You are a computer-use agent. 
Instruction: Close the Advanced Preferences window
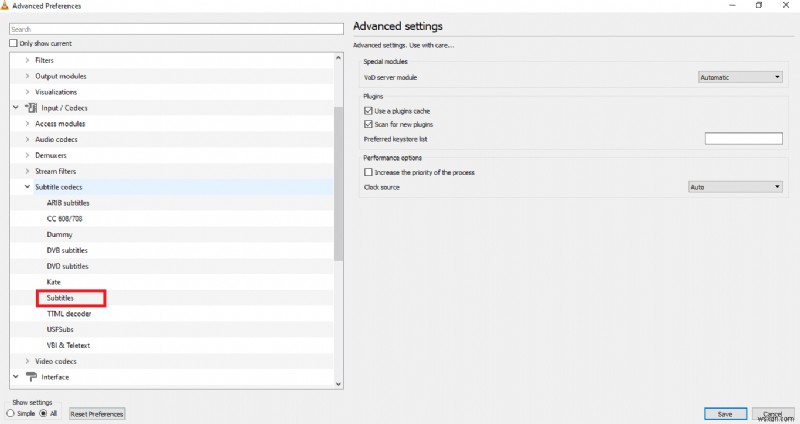[x=786, y=6]
